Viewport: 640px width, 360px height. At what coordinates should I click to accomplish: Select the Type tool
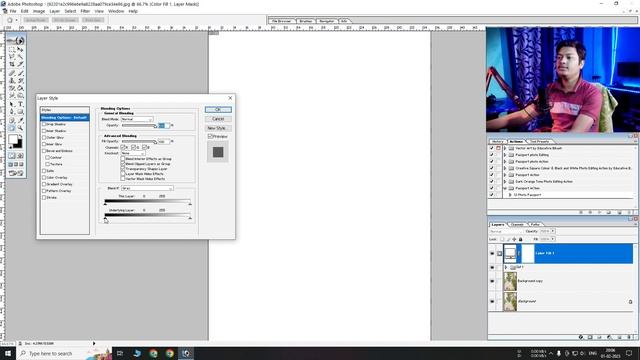(x=20, y=104)
